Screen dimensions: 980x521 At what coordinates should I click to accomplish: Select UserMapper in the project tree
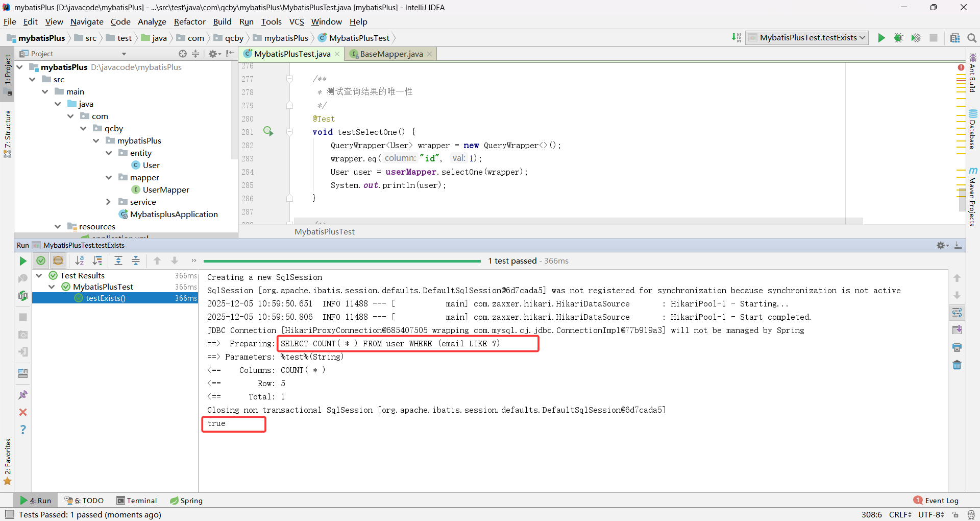pos(166,190)
